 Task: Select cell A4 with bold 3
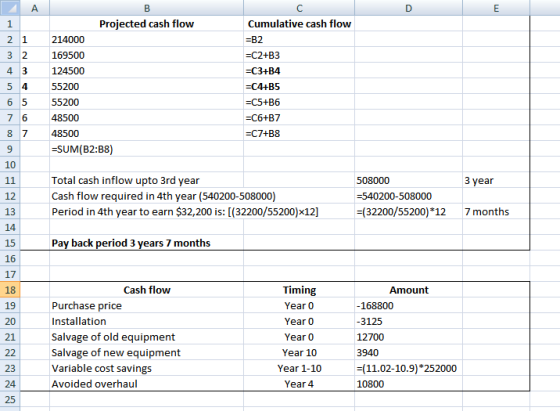tap(35, 71)
